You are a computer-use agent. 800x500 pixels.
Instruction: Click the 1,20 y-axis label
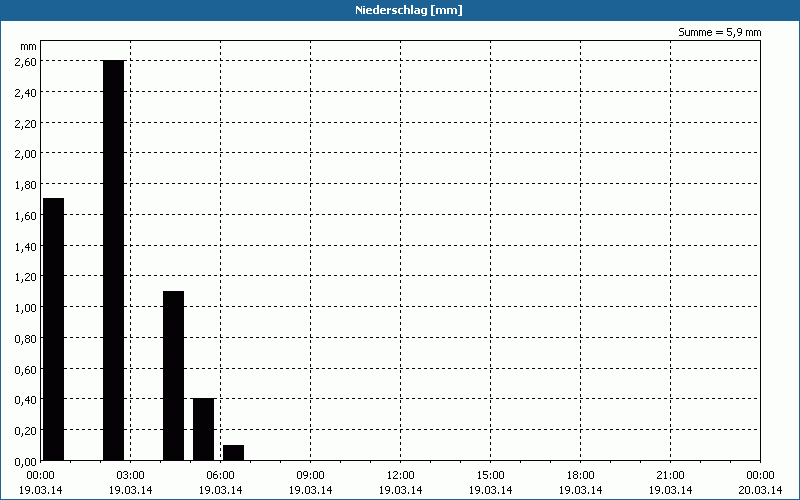coord(26,277)
